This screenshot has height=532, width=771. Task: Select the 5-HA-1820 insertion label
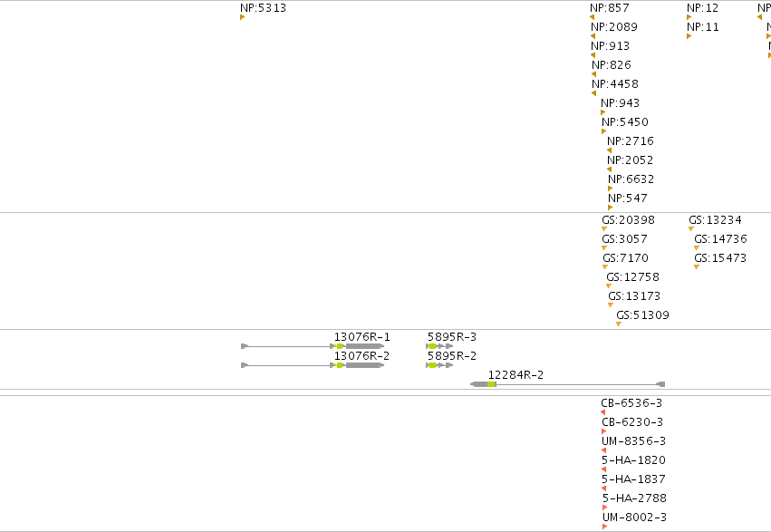click(x=634, y=460)
